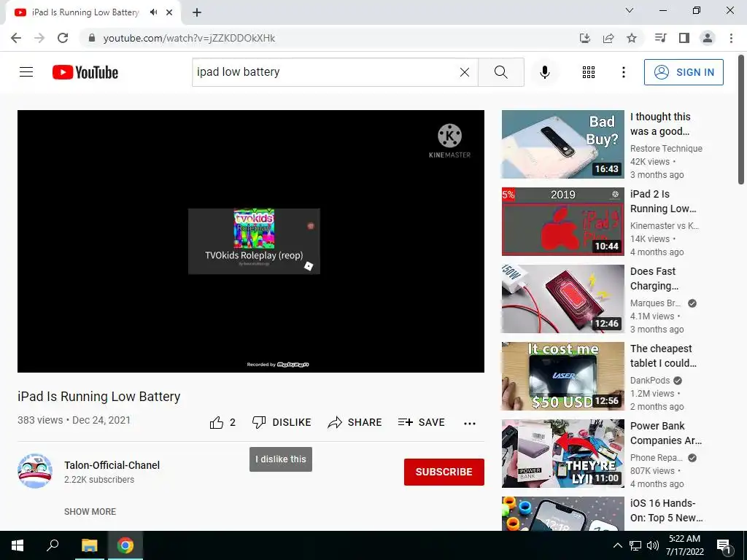The width and height of the screenshot is (747, 560).
Task: Dislike this video
Action: [282, 422]
